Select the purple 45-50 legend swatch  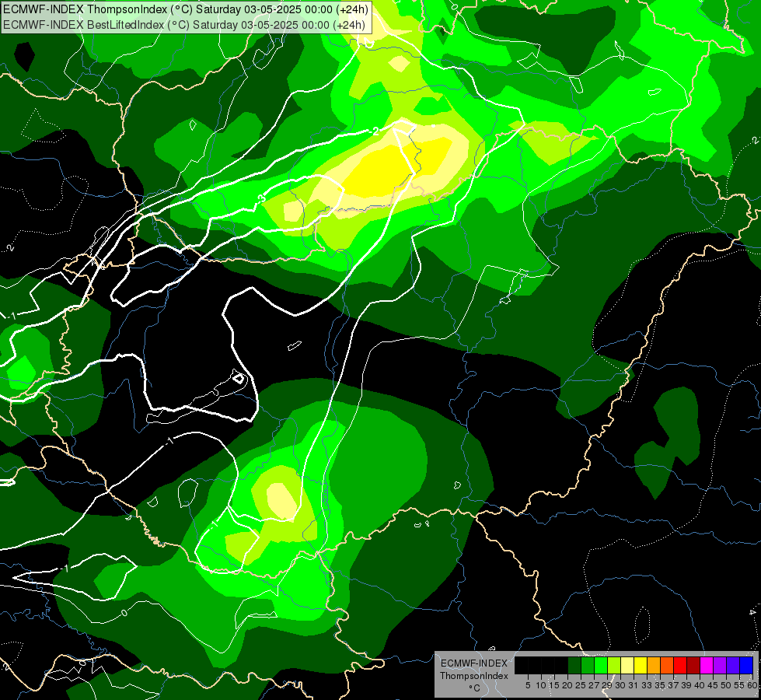pos(720,665)
